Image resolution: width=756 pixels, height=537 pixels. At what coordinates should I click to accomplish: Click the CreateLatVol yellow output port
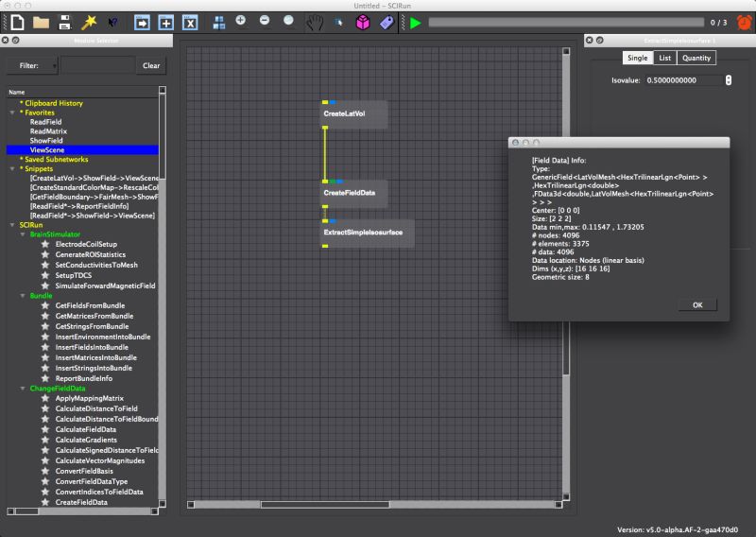click(325, 128)
